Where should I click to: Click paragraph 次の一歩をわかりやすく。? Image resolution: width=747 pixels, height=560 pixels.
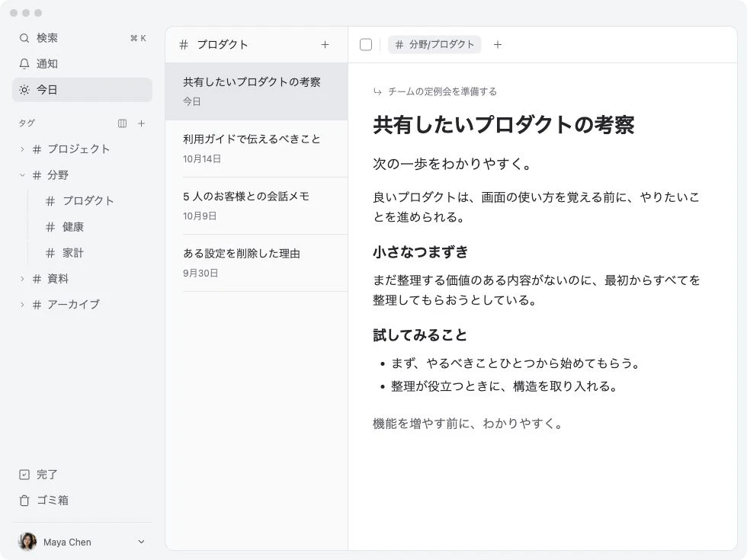pos(452,164)
